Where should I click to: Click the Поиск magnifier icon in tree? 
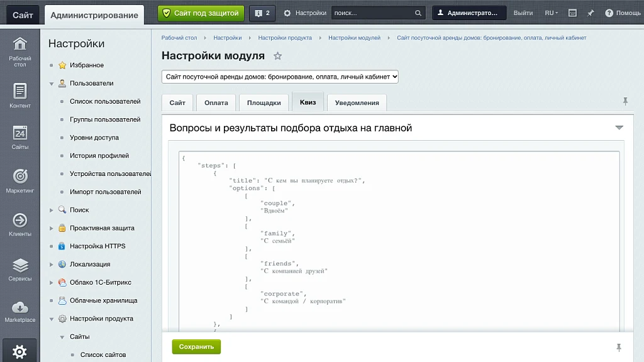(62, 210)
